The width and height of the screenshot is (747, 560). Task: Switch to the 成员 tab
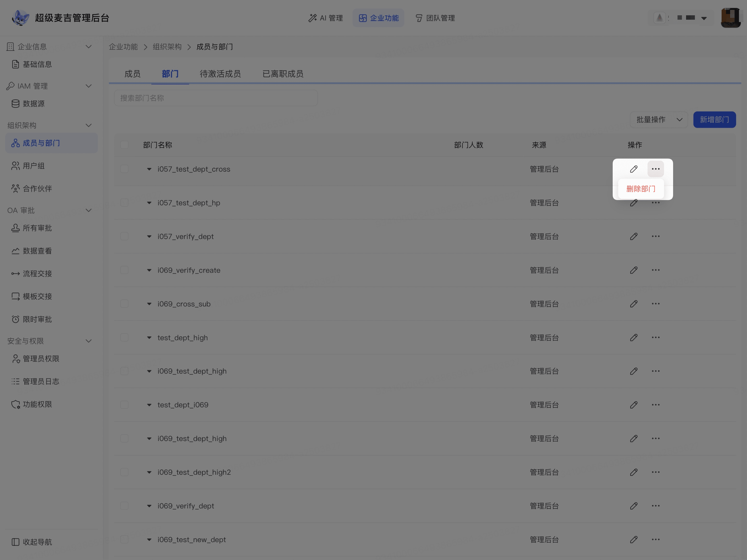click(x=132, y=74)
